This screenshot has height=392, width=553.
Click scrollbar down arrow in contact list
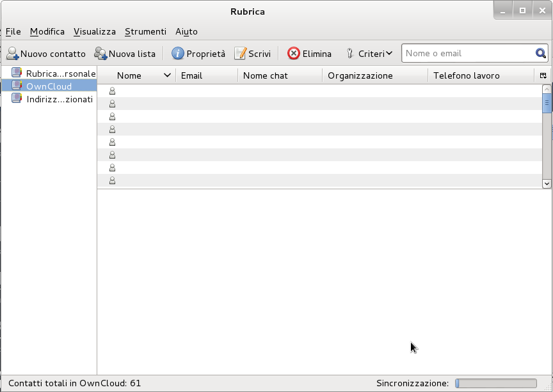click(547, 183)
